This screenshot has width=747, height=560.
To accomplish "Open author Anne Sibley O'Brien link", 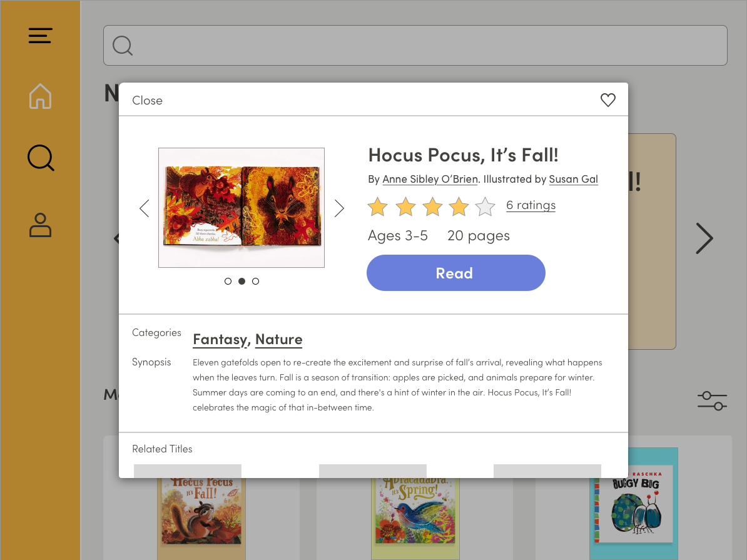I will 430,179.
